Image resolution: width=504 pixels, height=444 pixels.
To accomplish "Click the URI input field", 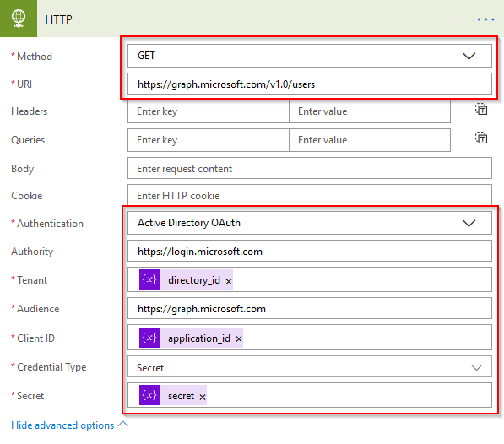I will (310, 84).
